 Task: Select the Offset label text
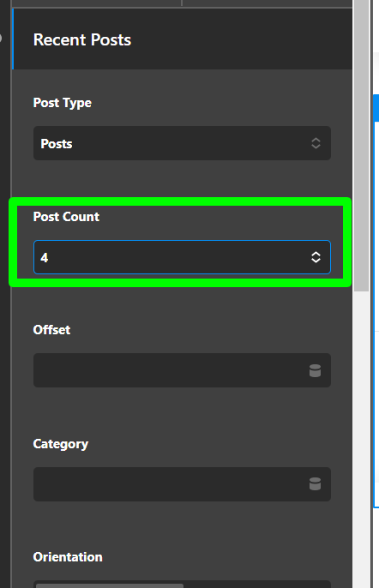coord(51,330)
